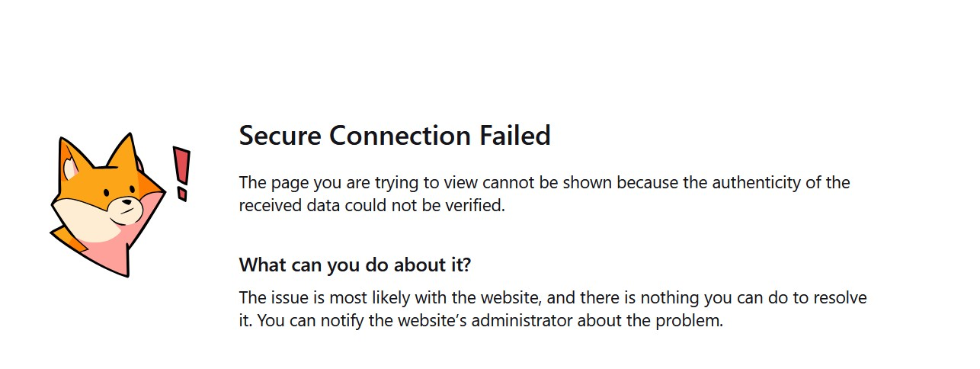Click the word "resolve" in the advice paragraph
980x369 pixels.
pos(840,297)
